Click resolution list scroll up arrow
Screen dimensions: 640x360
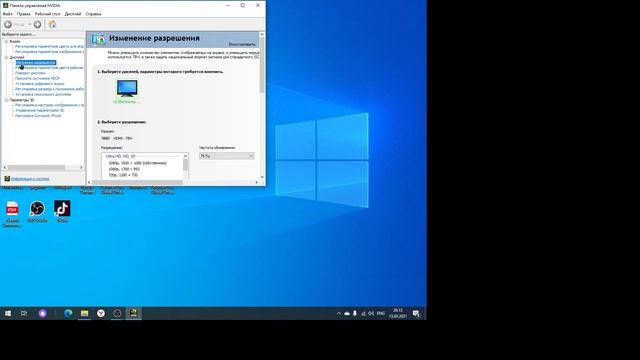coord(185,156)
